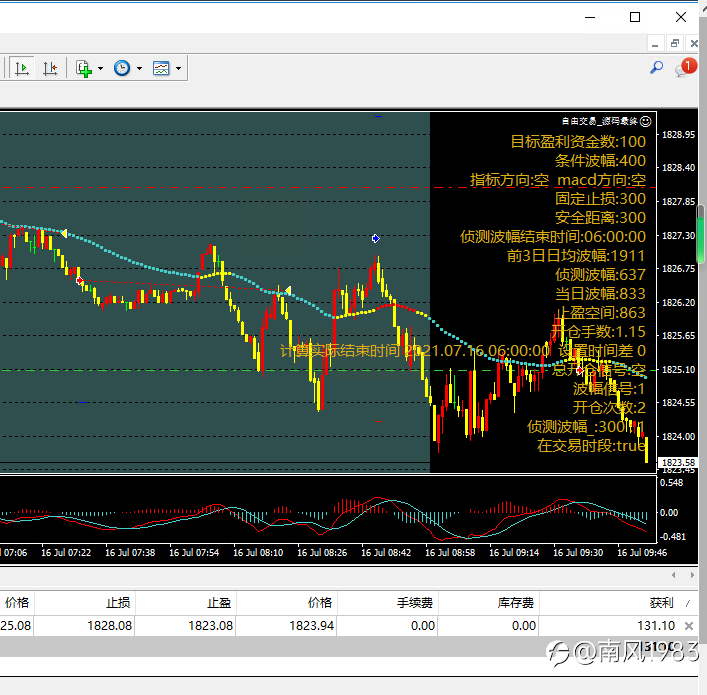Select current price cell 1823.94
The width and height of the screenshot is (707, 695).
pyautogui.click(x=312, y=626)
